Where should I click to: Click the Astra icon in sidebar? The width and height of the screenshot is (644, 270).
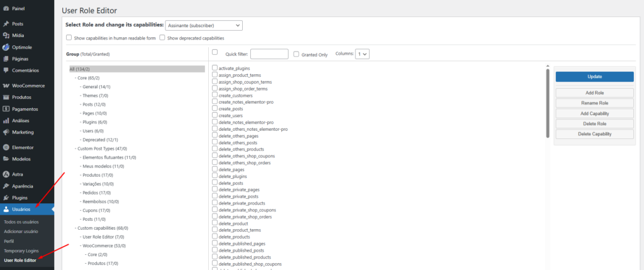[6, 174]
